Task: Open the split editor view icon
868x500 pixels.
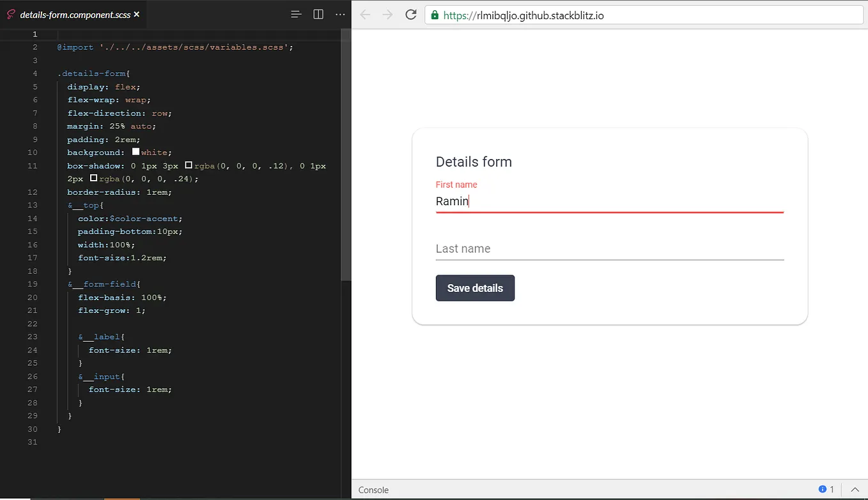Action: click(x=318, y=13)
